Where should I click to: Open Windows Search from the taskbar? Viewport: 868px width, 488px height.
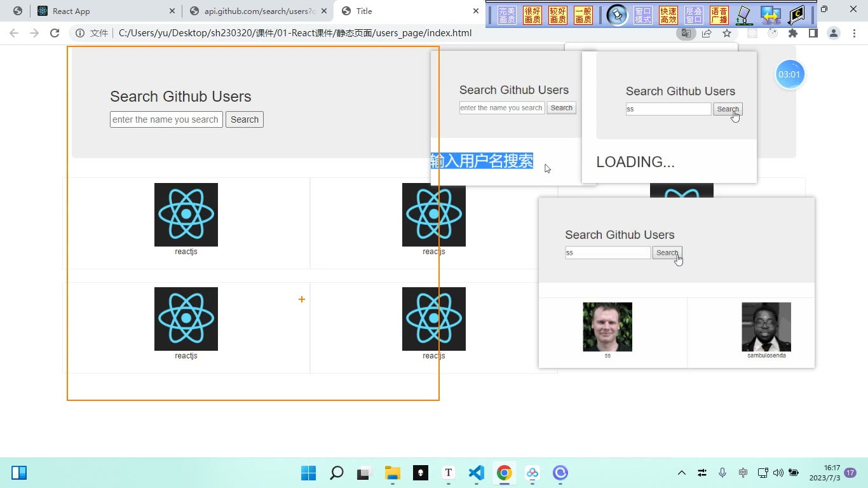coord(337,473)
